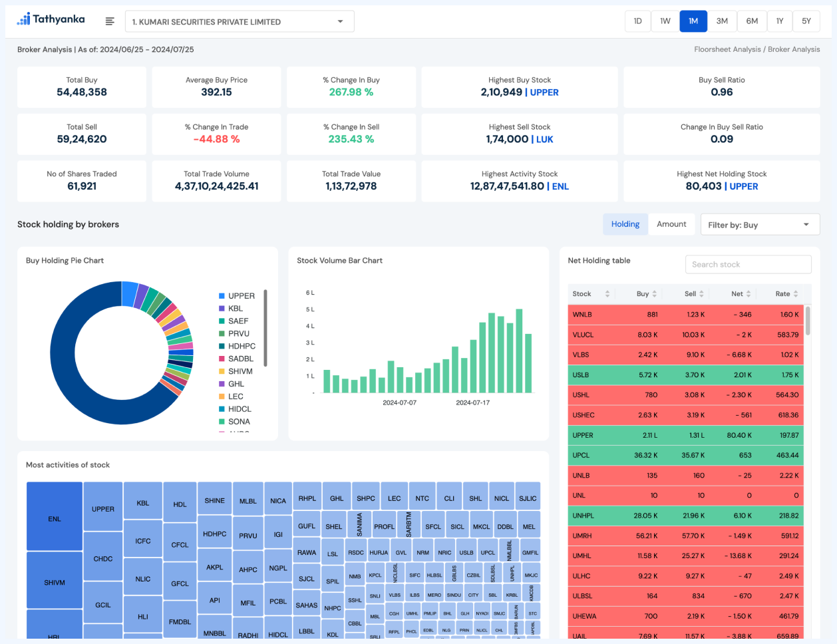Sort table by Rate column arrows
Screen dimensions: 837x644
pyautogui.click(x=795, y=294)
